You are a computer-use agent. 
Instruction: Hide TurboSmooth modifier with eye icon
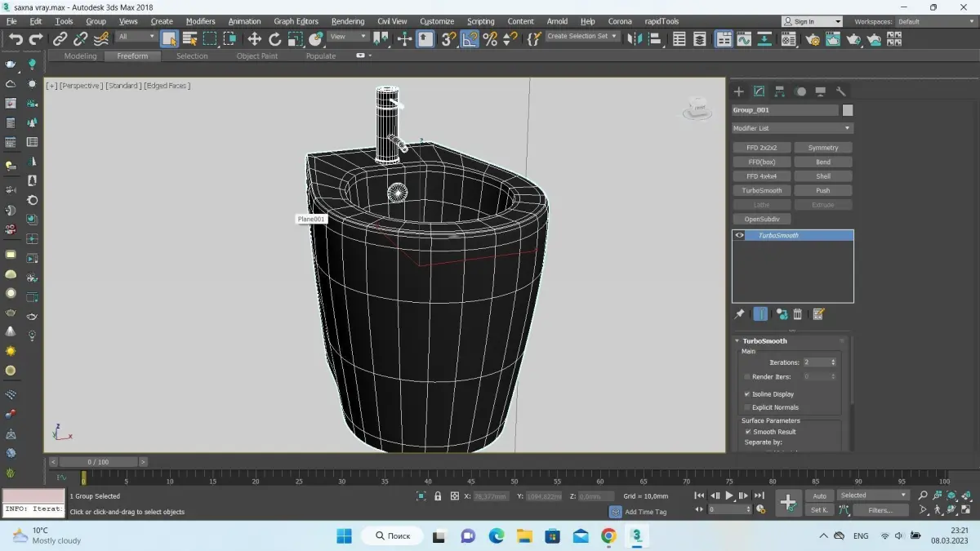pos(740,235)
